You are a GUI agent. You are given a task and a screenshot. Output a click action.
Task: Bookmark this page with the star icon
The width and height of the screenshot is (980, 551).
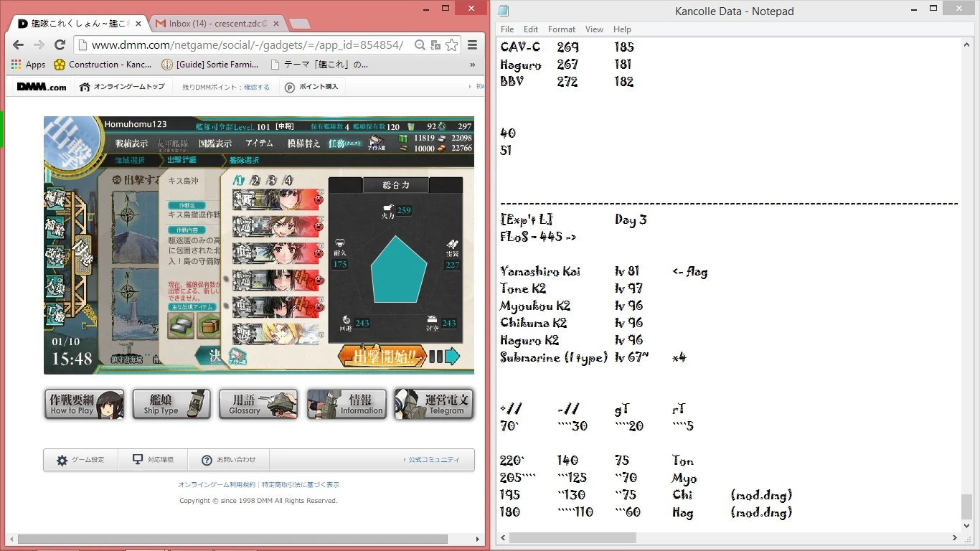[452, 45]
